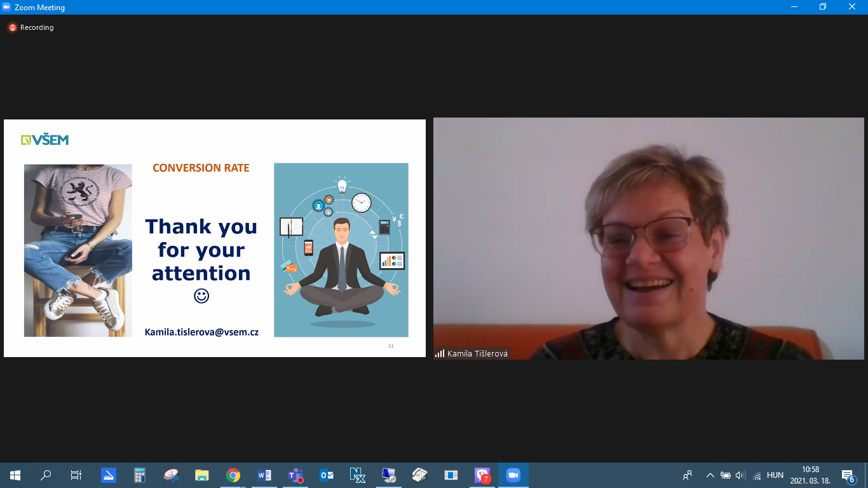Open the volume control in system tray
Screen dimensions: 868x488
pyautogui.click(x=740, y=475)
